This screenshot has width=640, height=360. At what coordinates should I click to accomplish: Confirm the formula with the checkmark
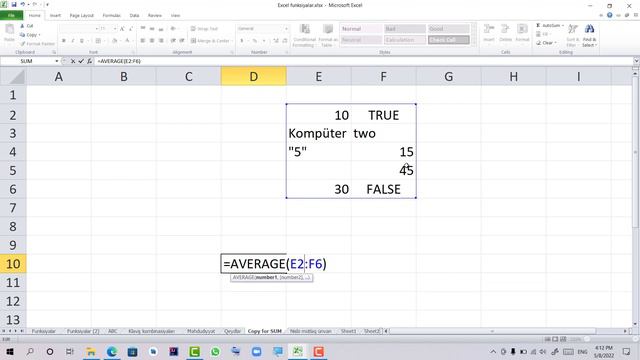click(x=81, y=61)
